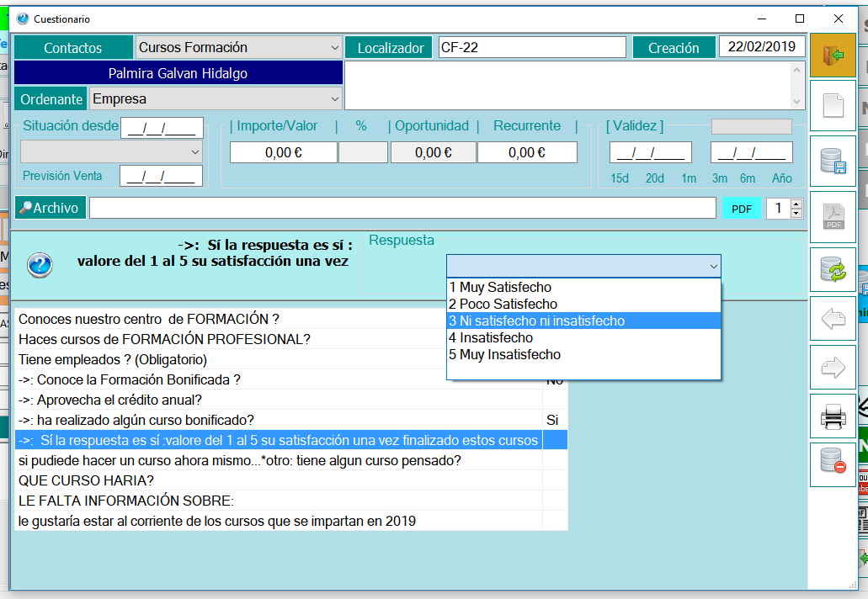Click the Archivo file path field
This screenshot has width=868, height=599.
(402, 208)
